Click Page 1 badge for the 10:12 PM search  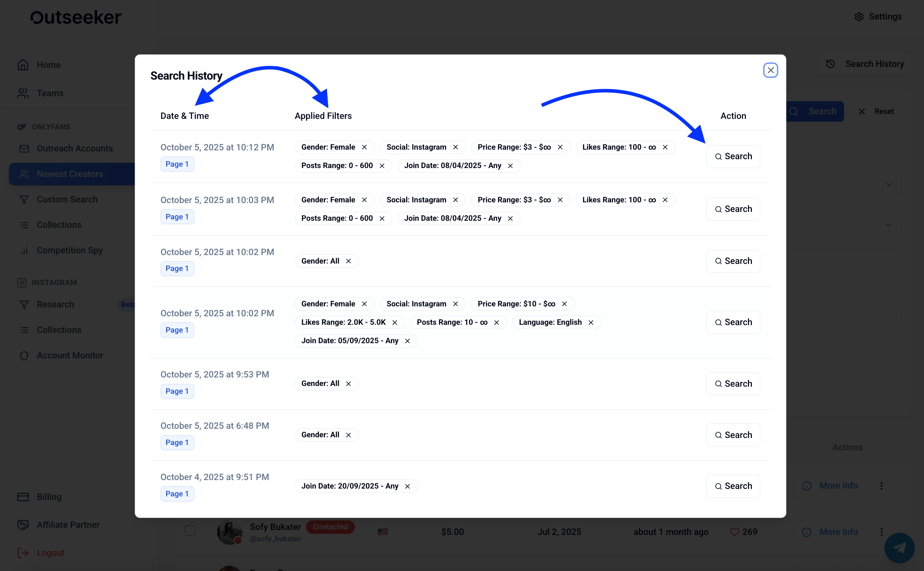(177, 164)
